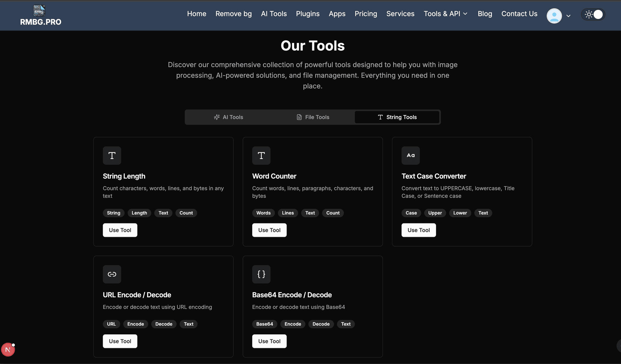Viewport: 621px width, 364px height.
Task: Open the Blog page from navigation
Action: [x=485, y=14]
